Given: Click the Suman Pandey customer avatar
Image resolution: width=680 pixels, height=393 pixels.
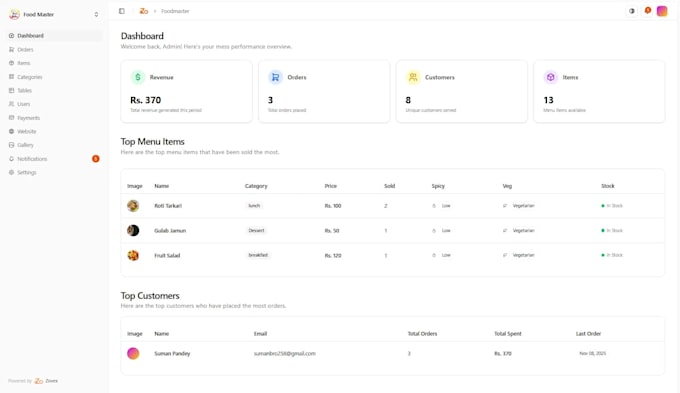Looking at the screenshot, I should tap(133, 354).
